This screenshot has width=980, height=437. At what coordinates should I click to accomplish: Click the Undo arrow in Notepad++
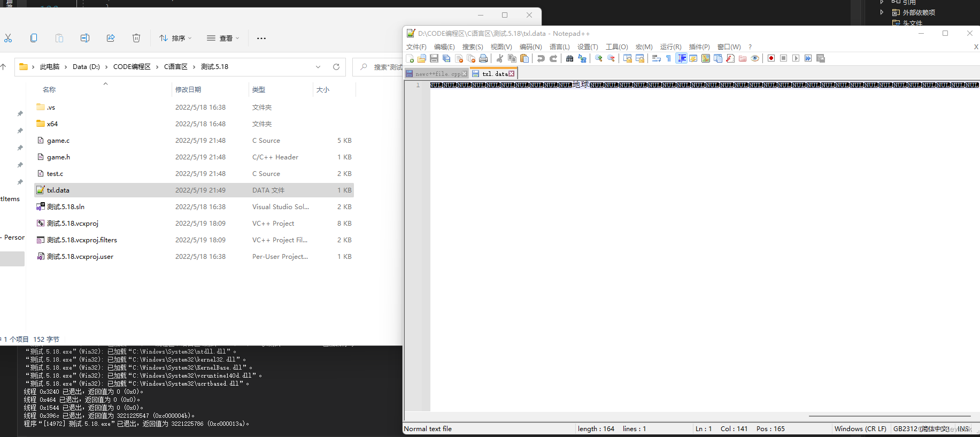[541, 58]
